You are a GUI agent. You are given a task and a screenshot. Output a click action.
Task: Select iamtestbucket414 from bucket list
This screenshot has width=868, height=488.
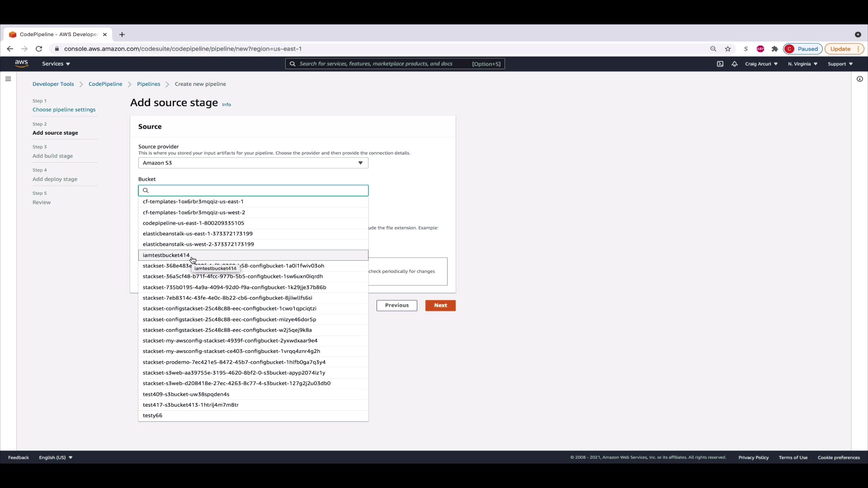pos(166,255)
